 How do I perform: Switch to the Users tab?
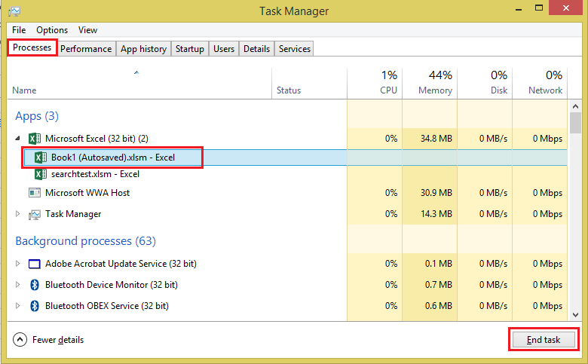(224, 49)
